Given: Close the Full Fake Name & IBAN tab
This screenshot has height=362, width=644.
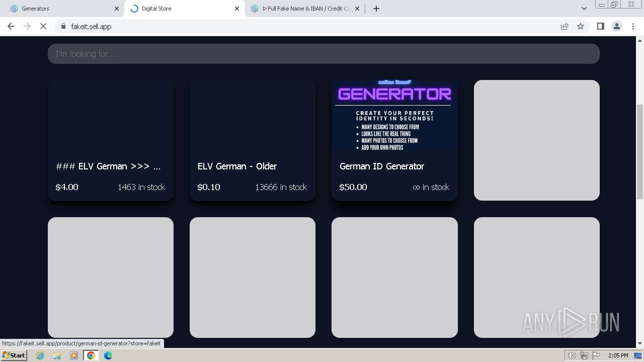Looking at the screenshot, I should tap(357, 9).
